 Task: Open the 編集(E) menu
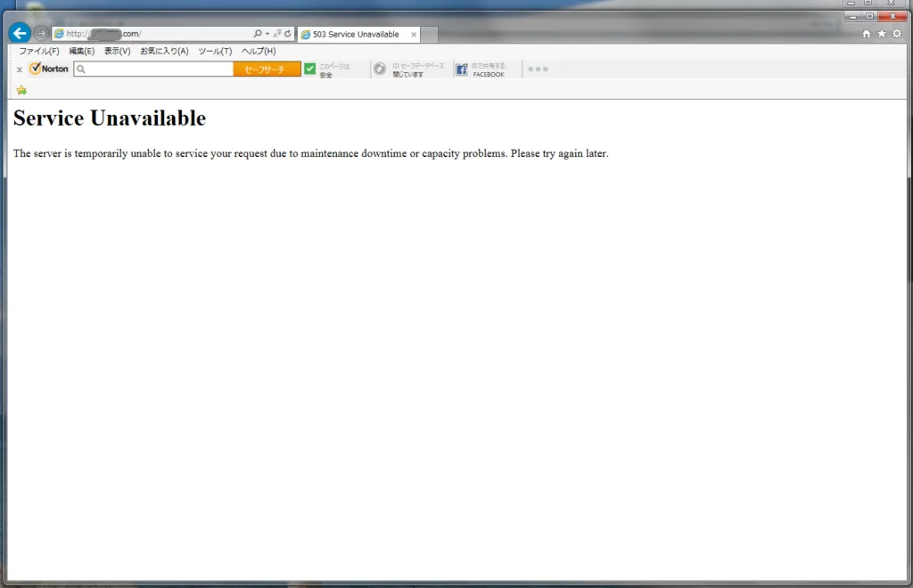[x=81, y=51]
